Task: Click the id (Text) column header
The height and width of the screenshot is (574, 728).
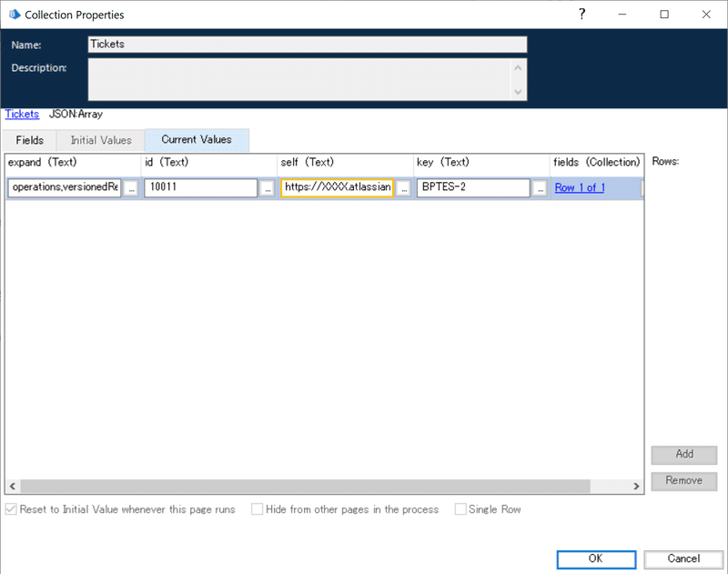Action: click(x=209, y=163)
